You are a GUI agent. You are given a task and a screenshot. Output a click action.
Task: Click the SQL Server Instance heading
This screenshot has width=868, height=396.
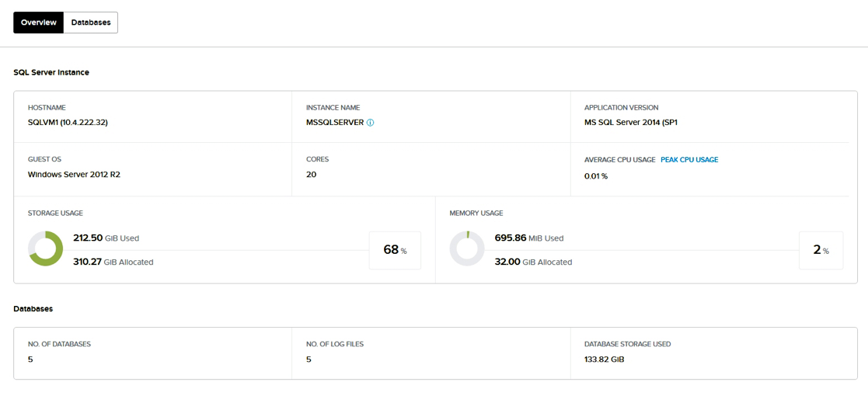tap(51, 72)
